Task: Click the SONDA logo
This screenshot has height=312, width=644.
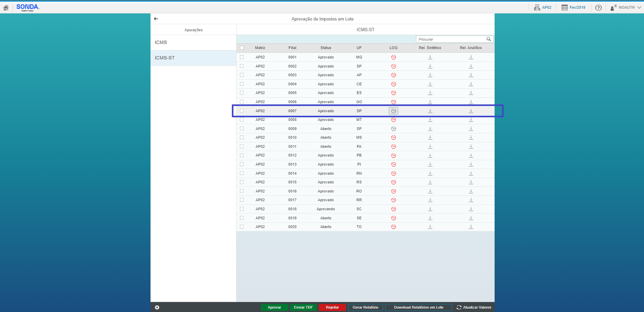Action: pyautogui.click(x=28, y=7)
